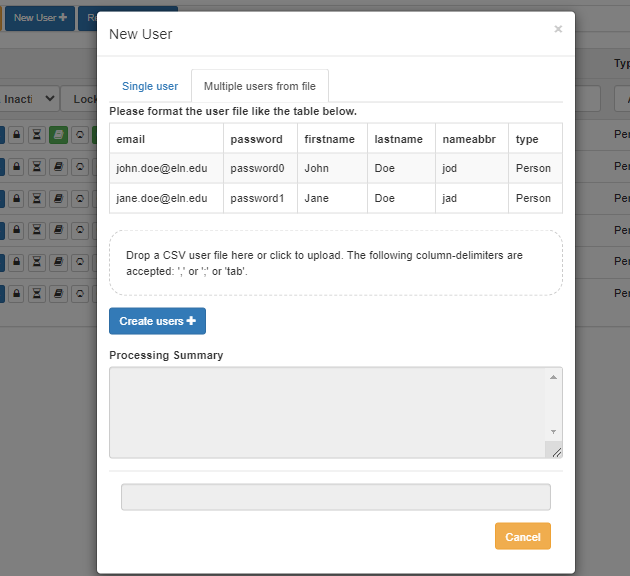630x576 pixels.
Task: Click the New User dialog title
Action: coord(141,34)
